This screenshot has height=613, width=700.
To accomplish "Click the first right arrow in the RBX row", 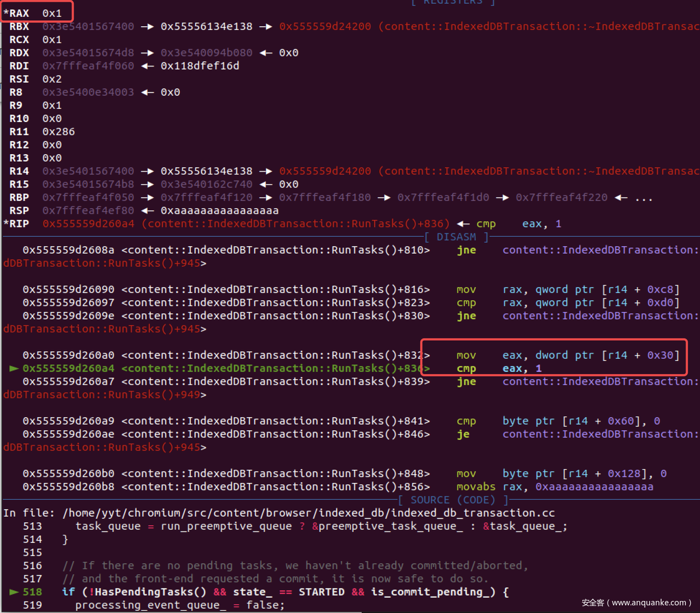I will pyautogui.click(x=147, y=27).
